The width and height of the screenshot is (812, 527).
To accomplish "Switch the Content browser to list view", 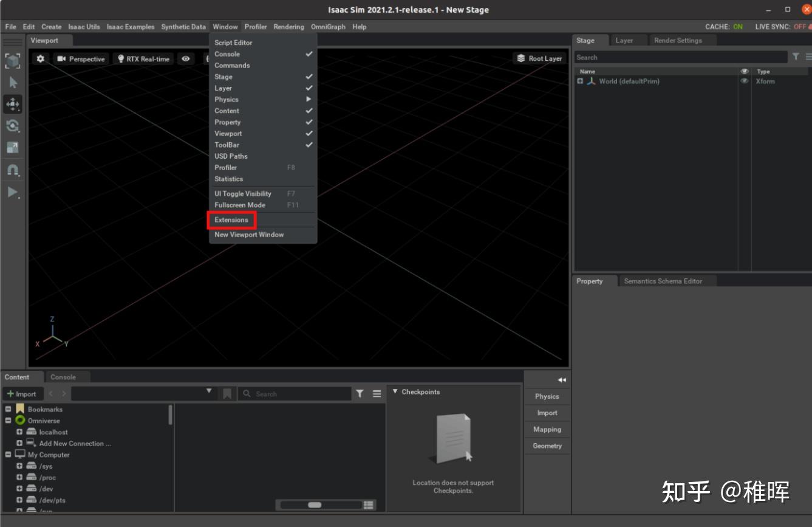I will 369,505.
